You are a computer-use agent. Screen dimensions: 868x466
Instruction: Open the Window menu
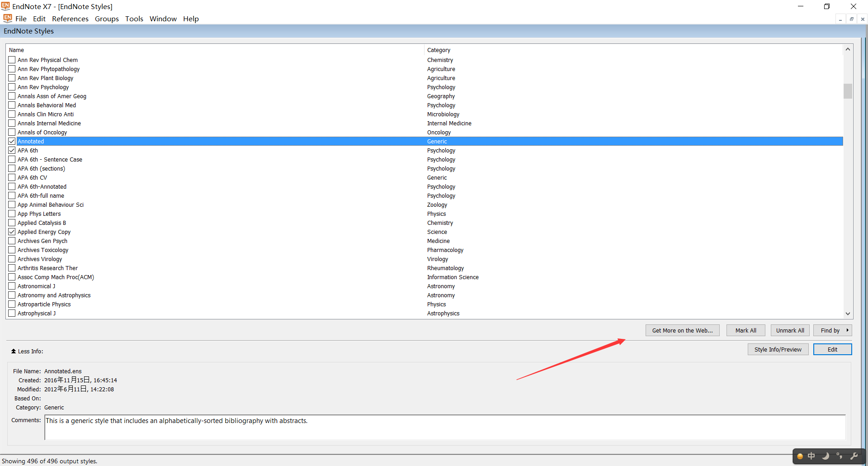(x=163, y=19)
